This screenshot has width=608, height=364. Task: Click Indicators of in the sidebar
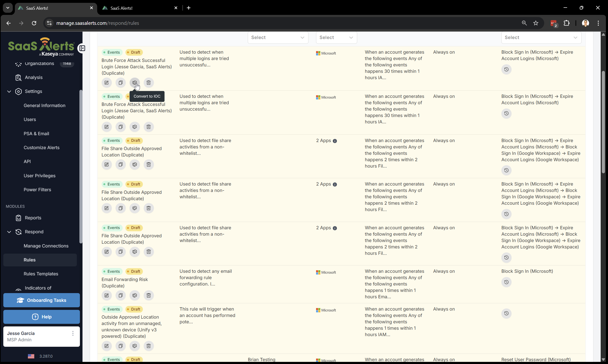pos(38,288)
